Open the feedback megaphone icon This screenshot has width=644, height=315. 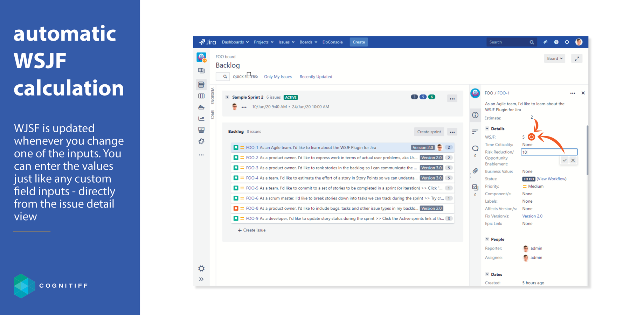(x=546, y=42)
